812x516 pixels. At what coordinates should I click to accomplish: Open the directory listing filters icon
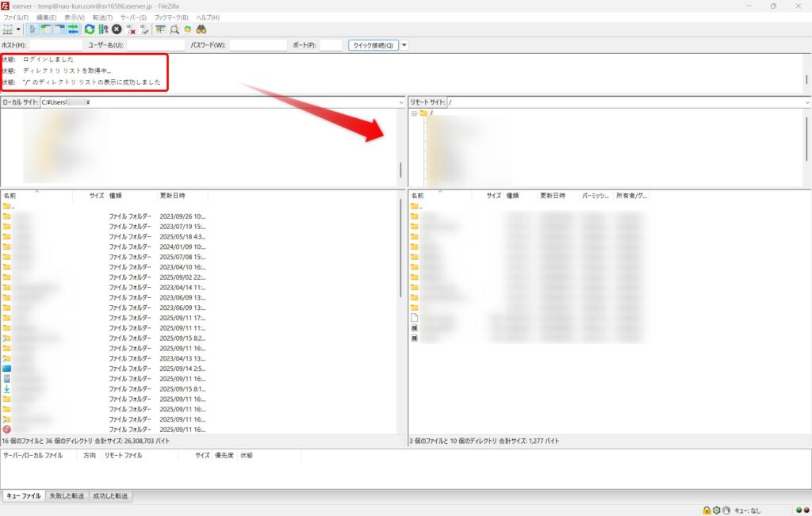pyautogui.click(x=160, y=29)
